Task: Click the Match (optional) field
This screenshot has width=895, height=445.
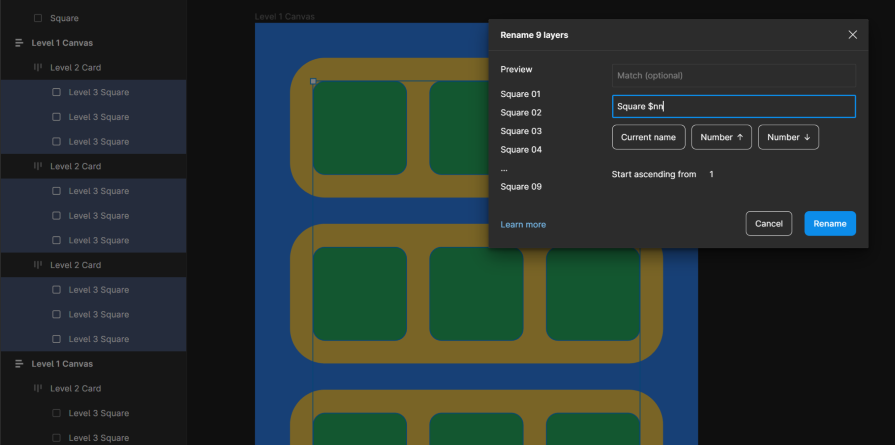Action: click(x=733, y=75)
